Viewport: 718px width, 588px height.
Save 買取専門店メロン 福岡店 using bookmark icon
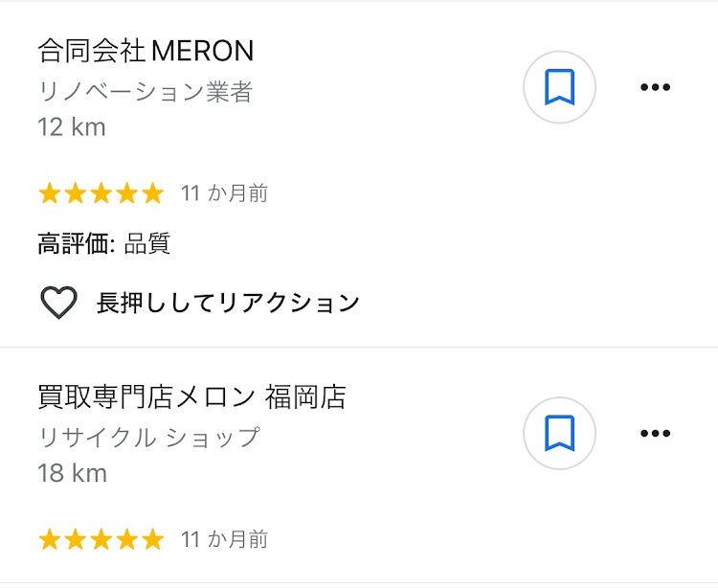[559, 434]
